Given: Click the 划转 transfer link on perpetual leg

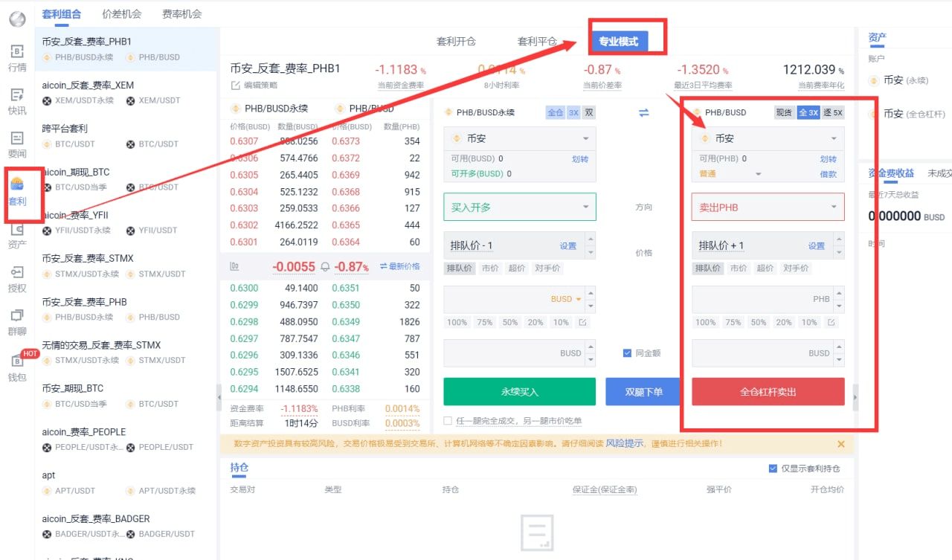Looking at the screenshot, I should (x=580, y=158).
